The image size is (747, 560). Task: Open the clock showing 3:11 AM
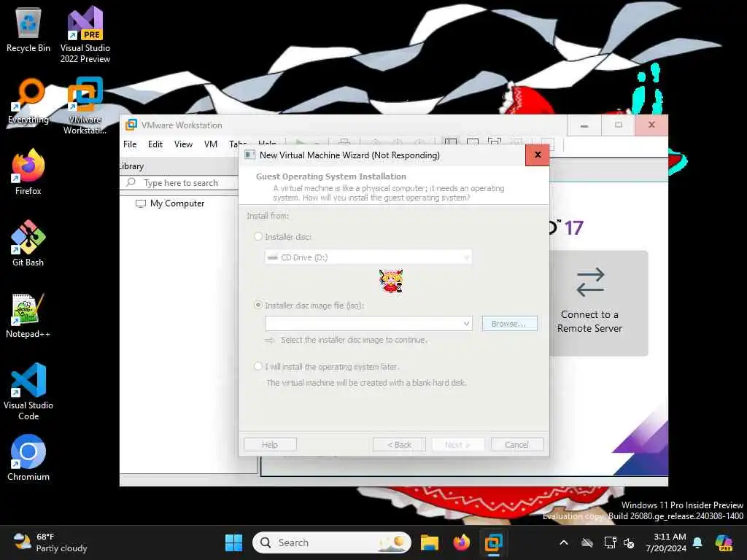click(665, 542)
